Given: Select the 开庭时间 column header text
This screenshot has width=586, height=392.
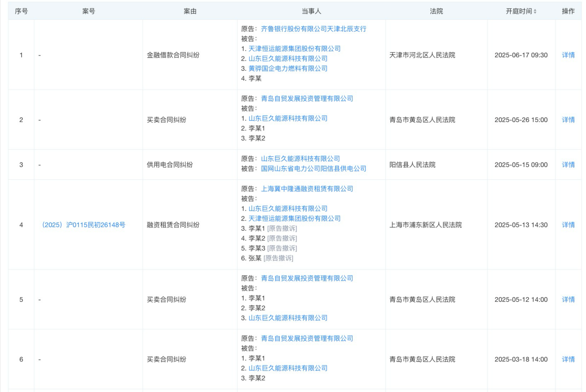Looking at the screenshot, I should click(x=519, y=12).
